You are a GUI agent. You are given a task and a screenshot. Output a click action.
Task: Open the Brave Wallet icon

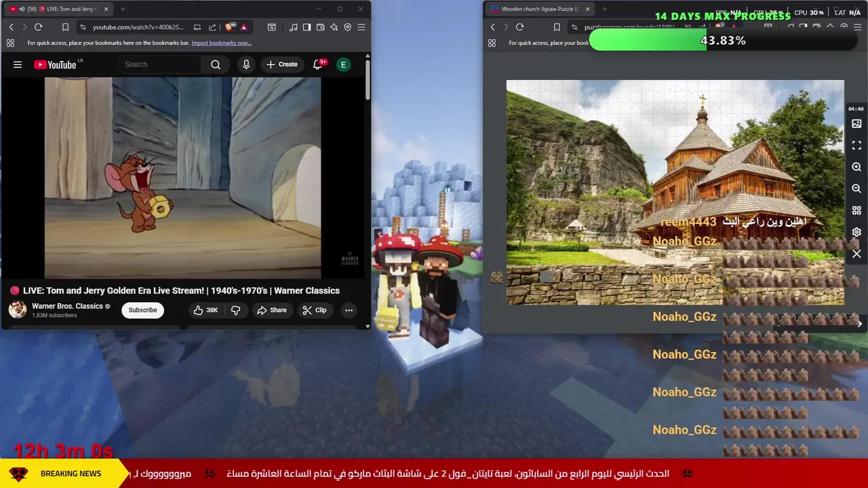[320, 27]
